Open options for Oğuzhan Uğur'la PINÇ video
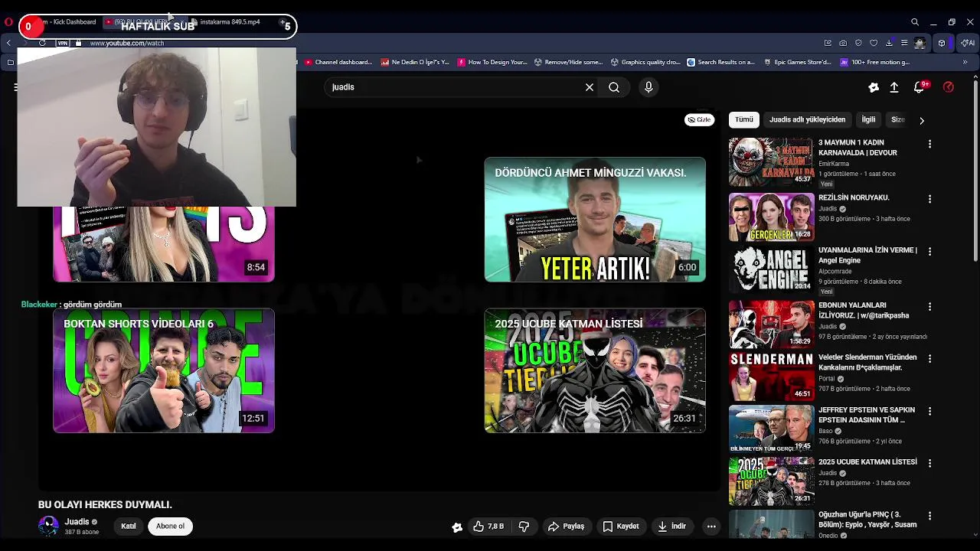Image resolution: width=980 pixels, height=551 pixels. tap(929, 516)
